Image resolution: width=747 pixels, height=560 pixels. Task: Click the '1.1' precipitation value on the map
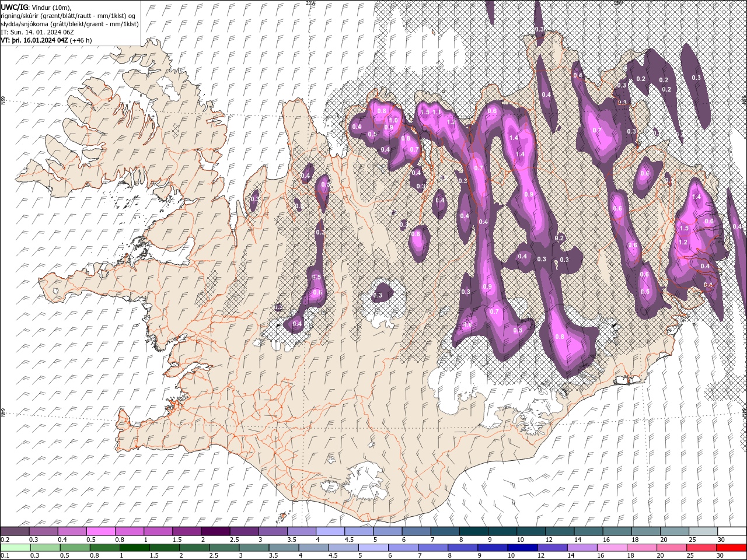click(436, 112)
